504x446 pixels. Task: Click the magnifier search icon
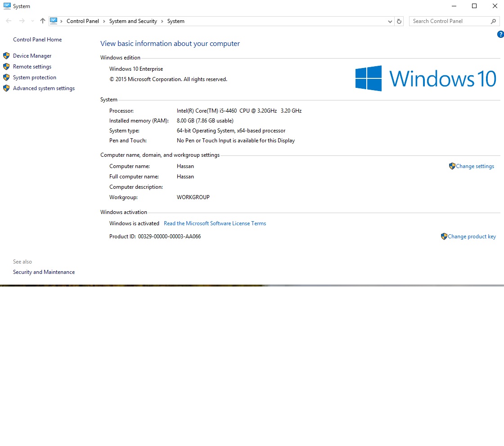(x=493, y=21)
